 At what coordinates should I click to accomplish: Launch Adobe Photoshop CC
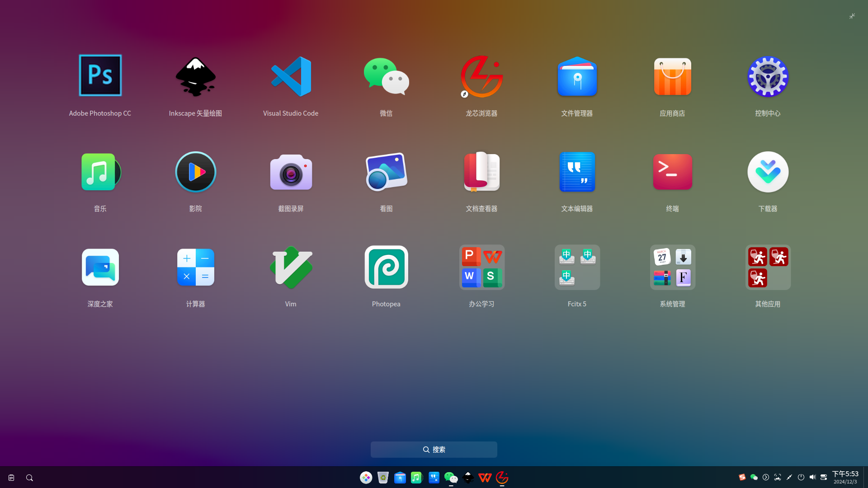click(x=100, y=75)
